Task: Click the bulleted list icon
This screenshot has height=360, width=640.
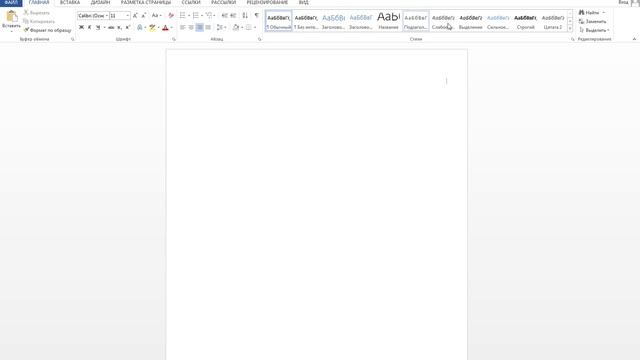Action: (x=183, y=16)
